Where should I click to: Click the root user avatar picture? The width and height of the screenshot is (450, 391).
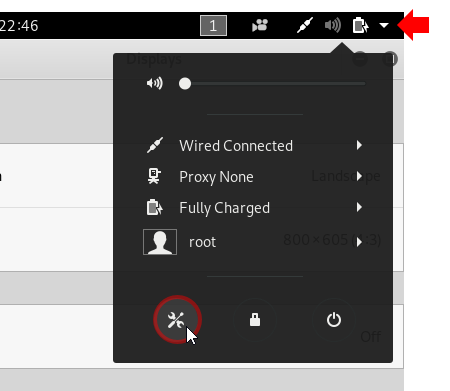(160, 242)
